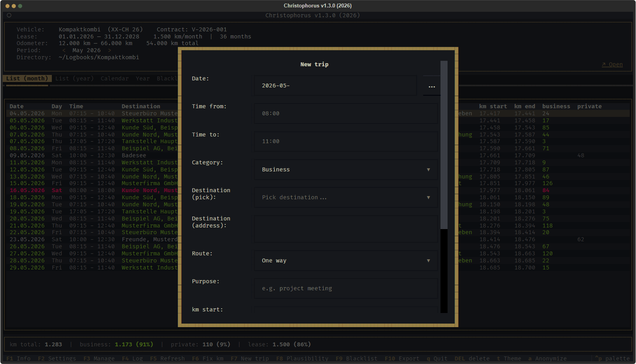
Task: Click F5 Refresh in the footer
Action: (167, 359)
